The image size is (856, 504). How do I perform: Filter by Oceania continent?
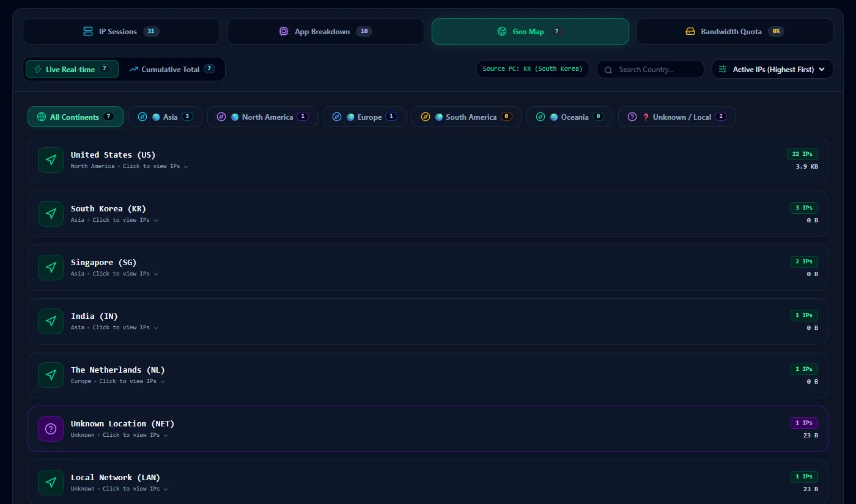[570, 117]
